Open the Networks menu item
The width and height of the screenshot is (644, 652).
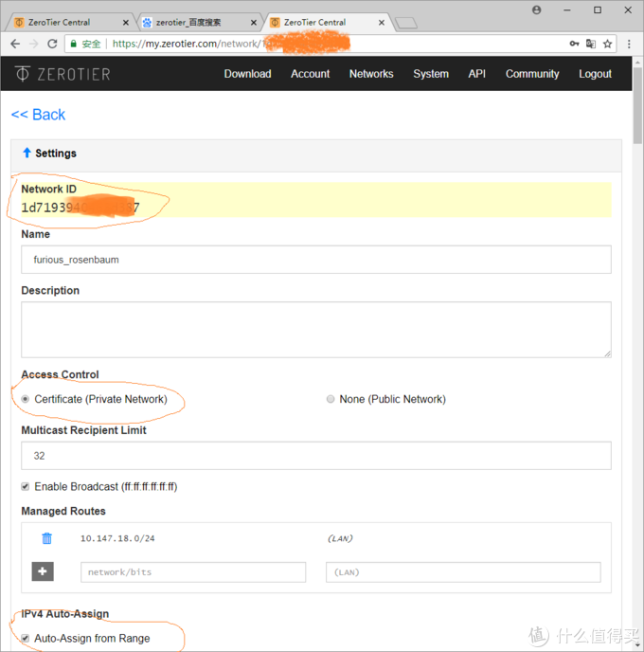click(371, 74)
